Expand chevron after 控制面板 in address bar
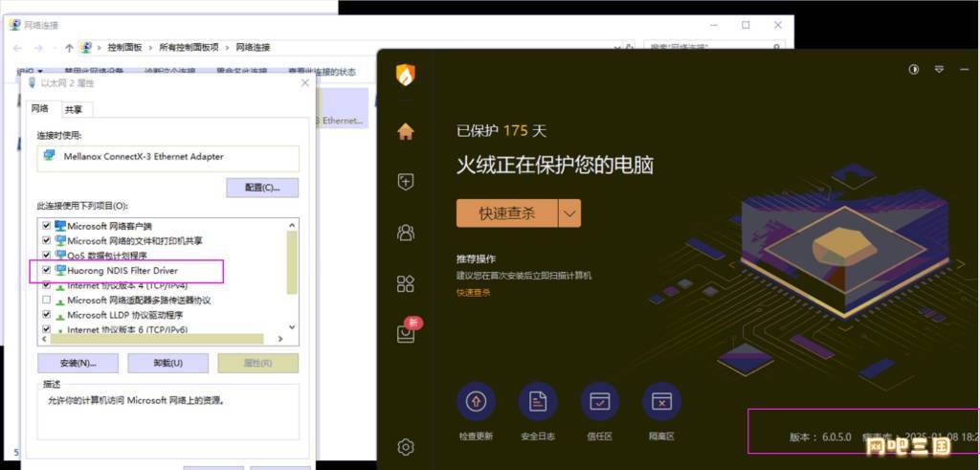This screenshot has height=470, width=980. click(x=150, y=48)
